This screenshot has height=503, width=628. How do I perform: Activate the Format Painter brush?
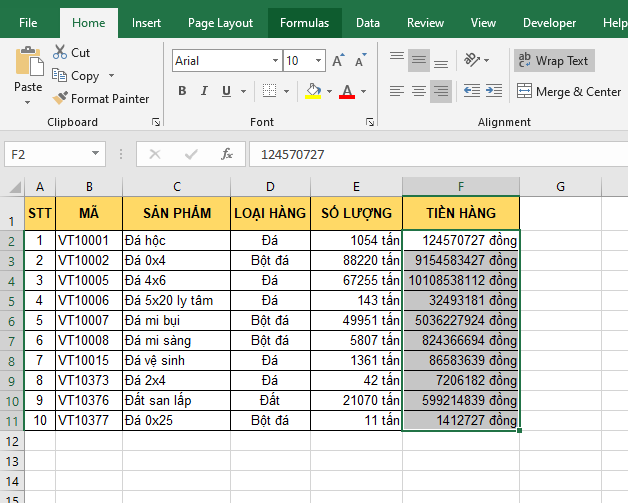click(60, 99)
